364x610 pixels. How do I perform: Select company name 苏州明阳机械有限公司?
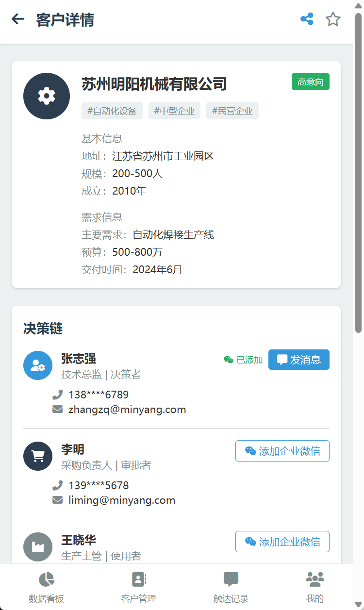point(154,84)
